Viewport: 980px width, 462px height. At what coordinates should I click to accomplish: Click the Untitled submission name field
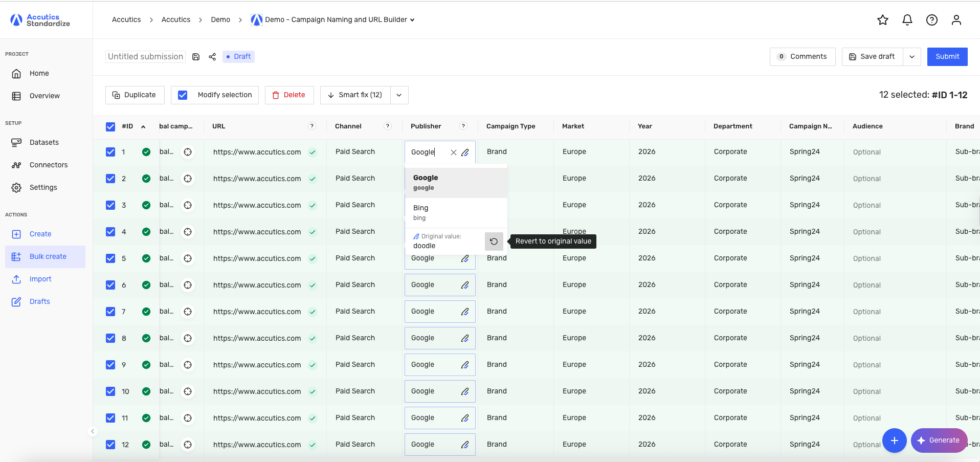[x=145, y=57]
